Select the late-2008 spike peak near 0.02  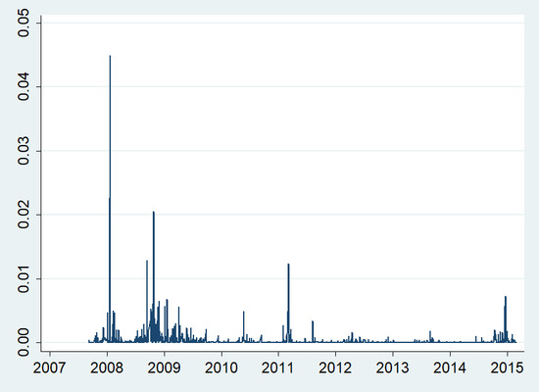click(154, 212)
